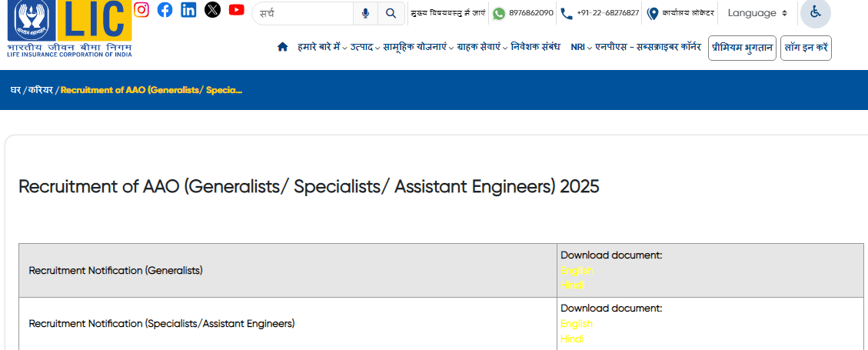Click the location pin office locator icon
The width and height of the screenshot is (868, 350).
[653, 13]
